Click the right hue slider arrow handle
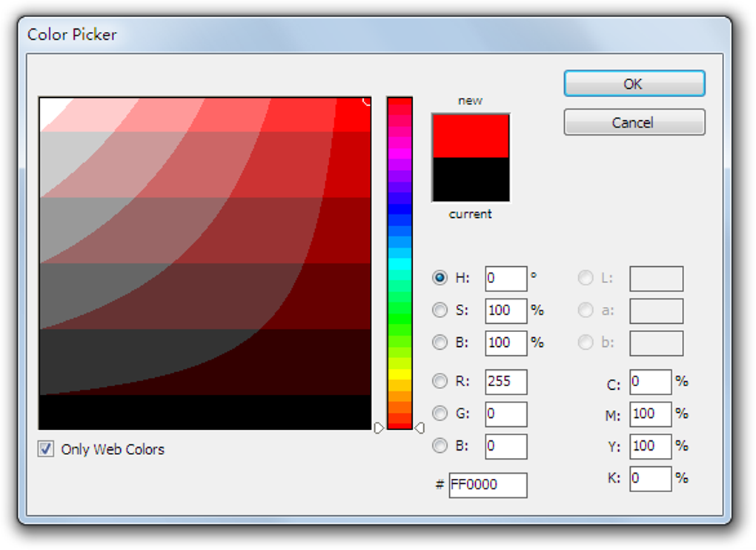 (420, 428)
